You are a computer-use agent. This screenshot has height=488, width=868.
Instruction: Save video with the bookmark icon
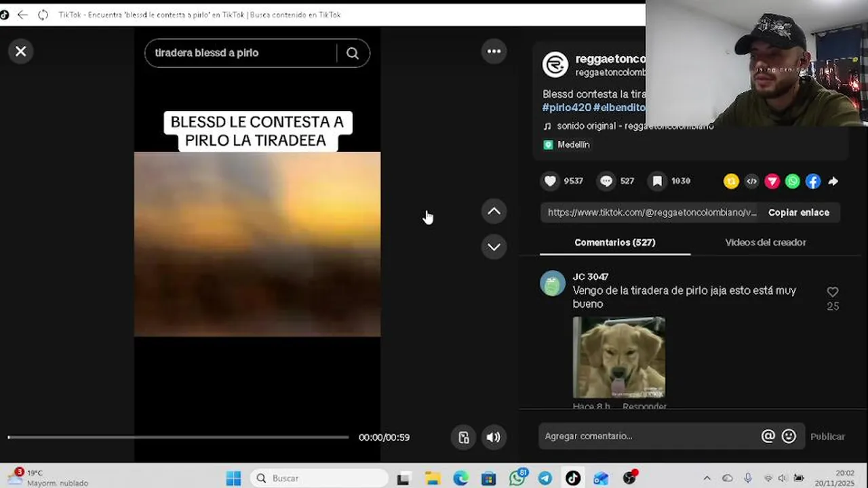click(657, 181)
